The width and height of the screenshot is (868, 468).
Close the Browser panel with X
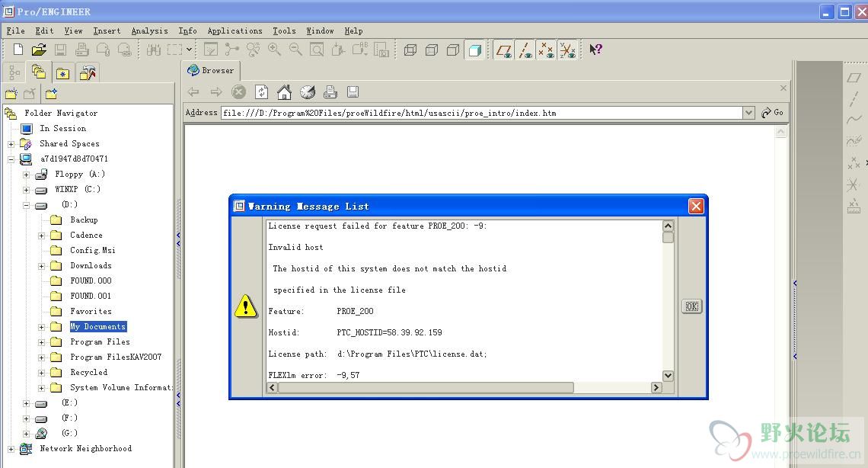coord(783,88)
